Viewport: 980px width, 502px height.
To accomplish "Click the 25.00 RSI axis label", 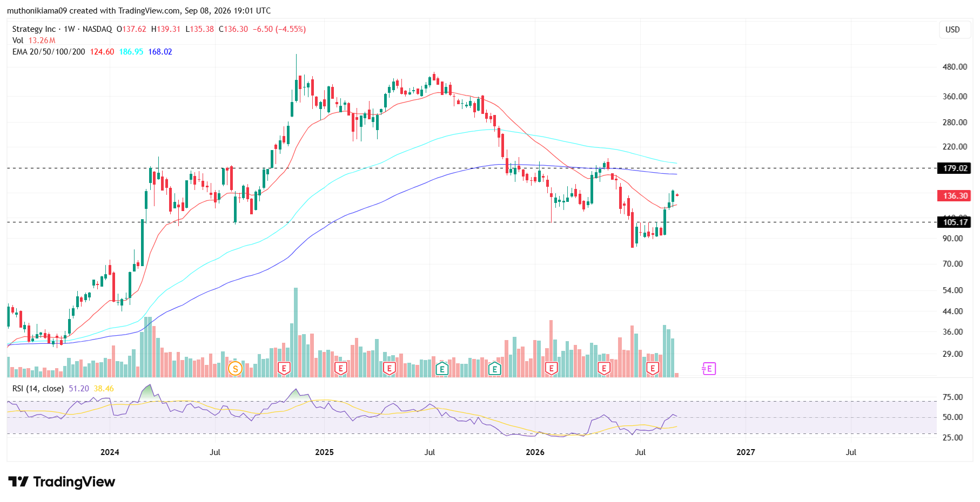I will click(953, 438).
